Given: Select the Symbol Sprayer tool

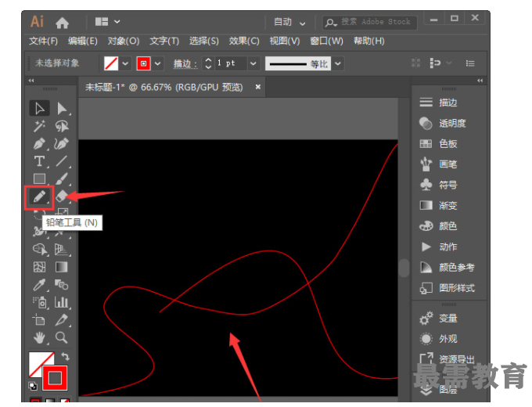Looking at the screenshot, I should click(x=39, y=302).
